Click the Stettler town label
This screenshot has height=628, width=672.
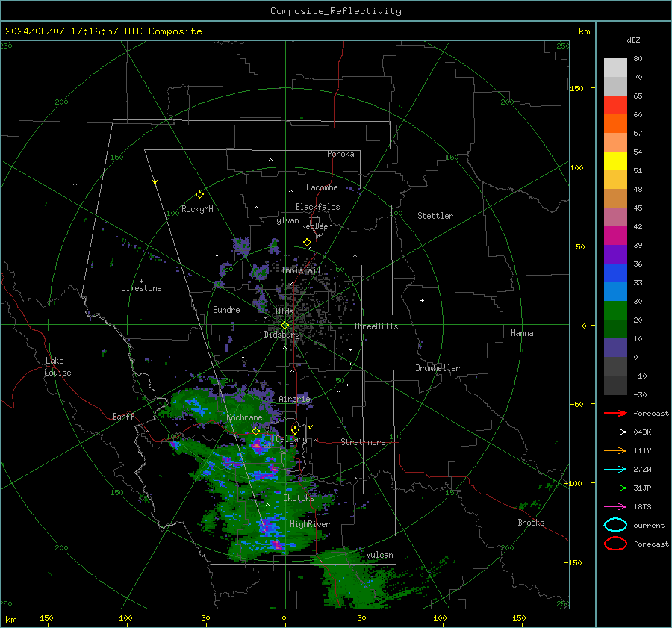[435, 216]
